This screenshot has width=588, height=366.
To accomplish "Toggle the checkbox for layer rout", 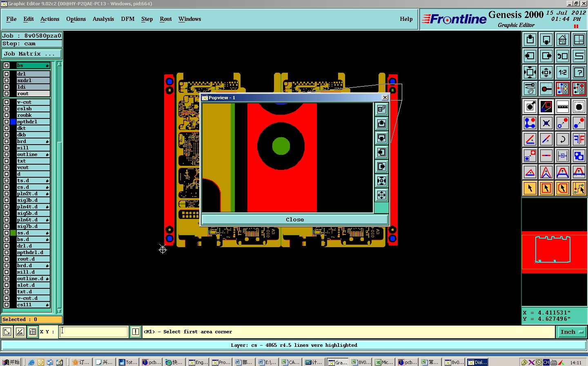I will pyautogui.click(x=7, y=94).
